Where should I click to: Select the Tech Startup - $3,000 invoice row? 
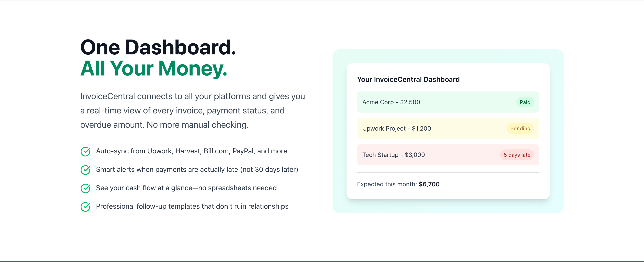tap(448, 155)
